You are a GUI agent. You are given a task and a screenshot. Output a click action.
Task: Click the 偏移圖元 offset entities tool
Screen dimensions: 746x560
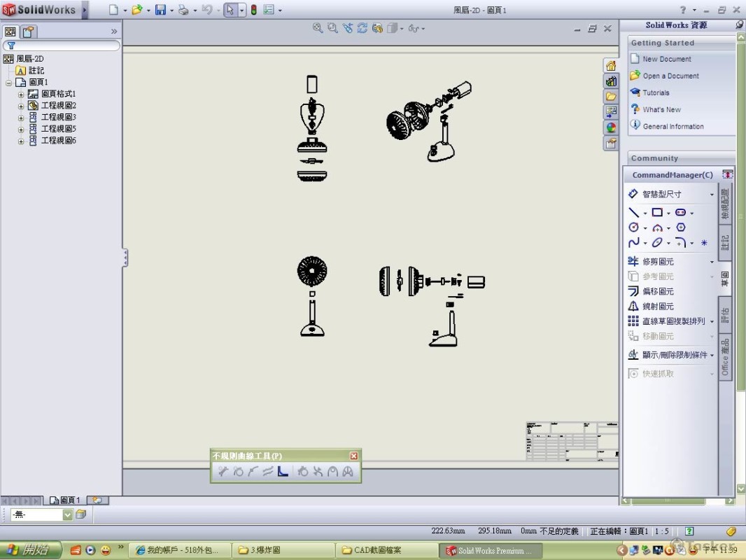[658, 291]
